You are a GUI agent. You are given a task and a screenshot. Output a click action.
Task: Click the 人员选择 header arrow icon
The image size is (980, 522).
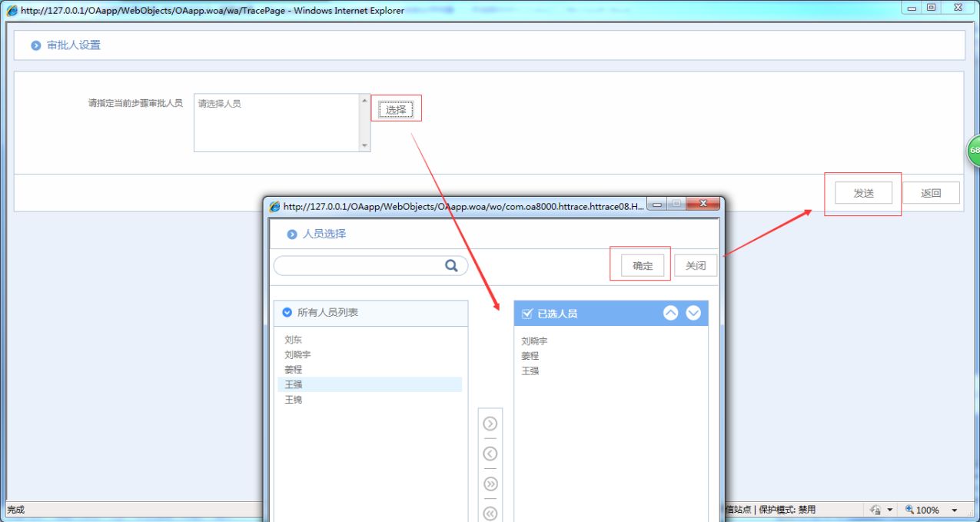click(x=292, y=234)
